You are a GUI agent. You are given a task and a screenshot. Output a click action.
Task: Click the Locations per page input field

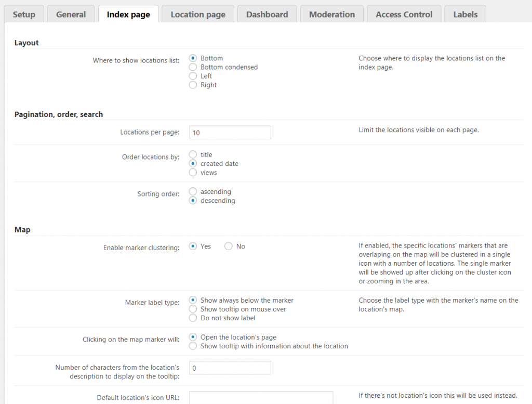[230, 132]
